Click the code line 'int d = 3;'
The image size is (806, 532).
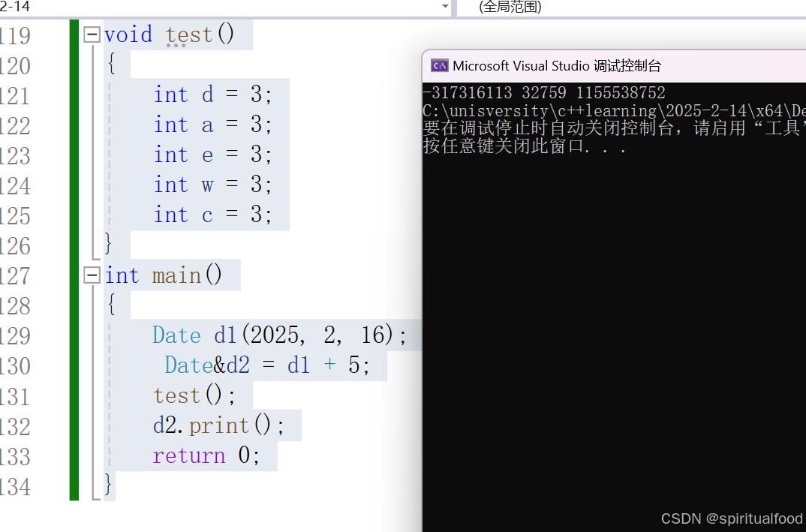click(x=212, y=95)
